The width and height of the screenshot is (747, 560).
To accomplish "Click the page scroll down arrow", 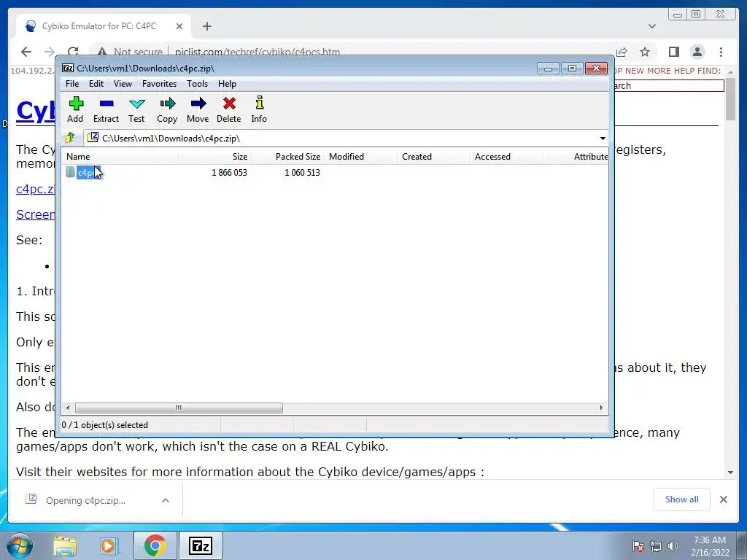I will [x=730, y=472].
